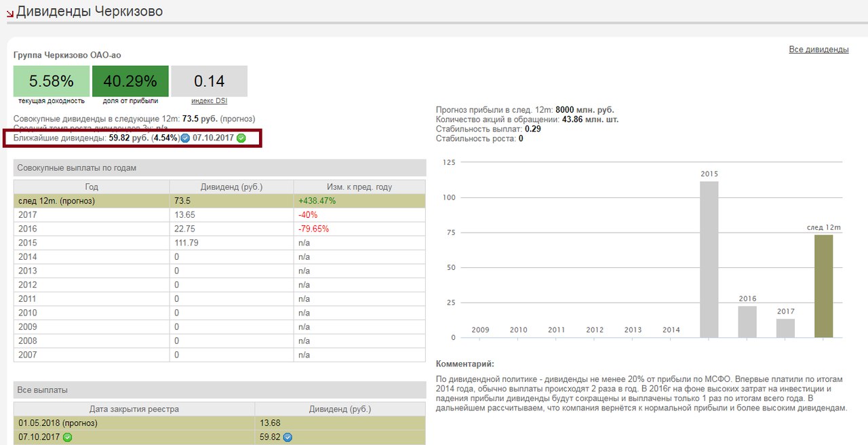Click the Комментарий heading
This screenshot has height=445, width=868.
[465, 364]
